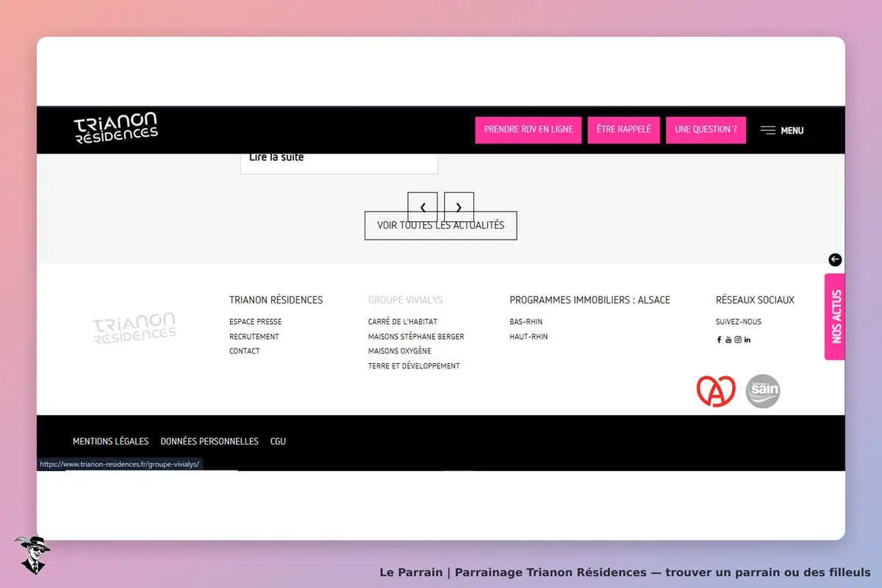Click the Une question ? button
Image resolution: width=882 pixels, height=588 pixels.
click(x=706, y=129)
